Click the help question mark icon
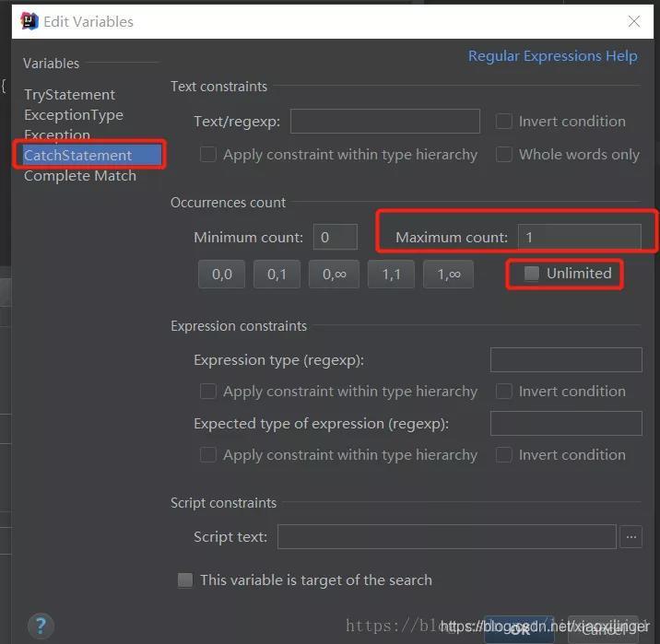Viewport: 660px width, 644px height. (x=41, y=626)
